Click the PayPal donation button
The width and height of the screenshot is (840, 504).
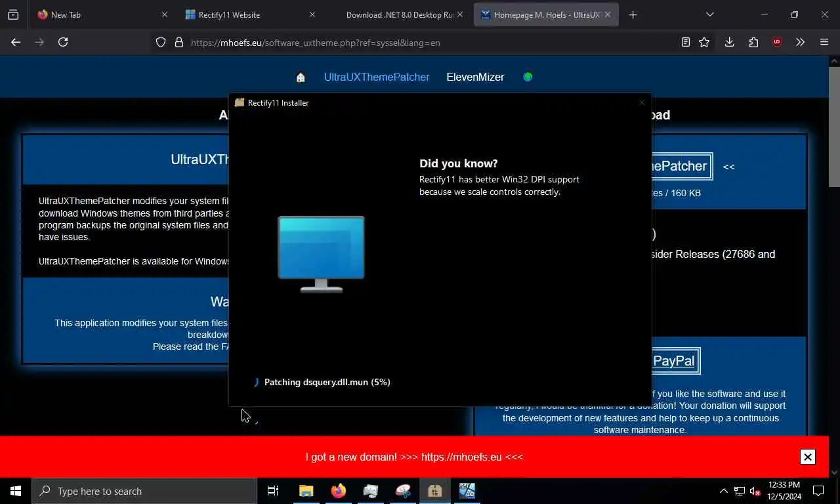675,361
